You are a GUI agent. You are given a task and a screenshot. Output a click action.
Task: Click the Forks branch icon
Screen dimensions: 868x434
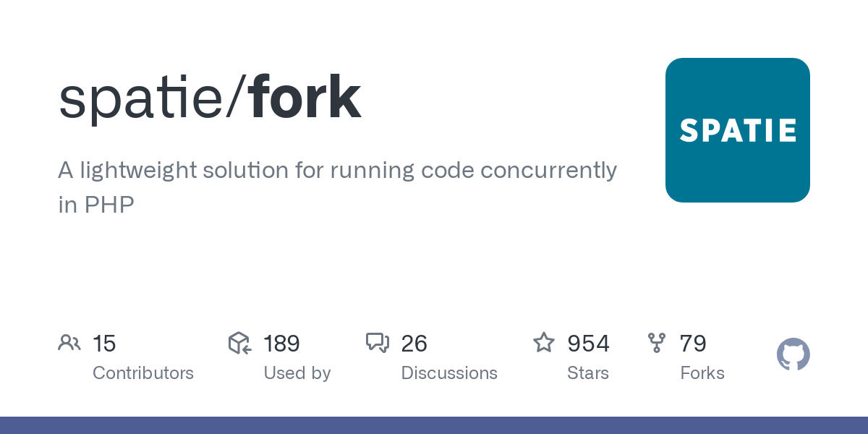[657, 343]
